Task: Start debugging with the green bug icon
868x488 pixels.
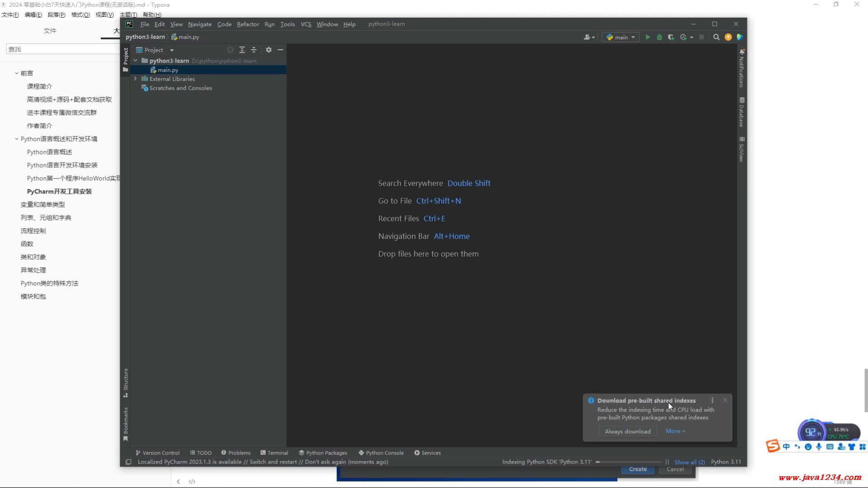Action: tap(659, 37)
